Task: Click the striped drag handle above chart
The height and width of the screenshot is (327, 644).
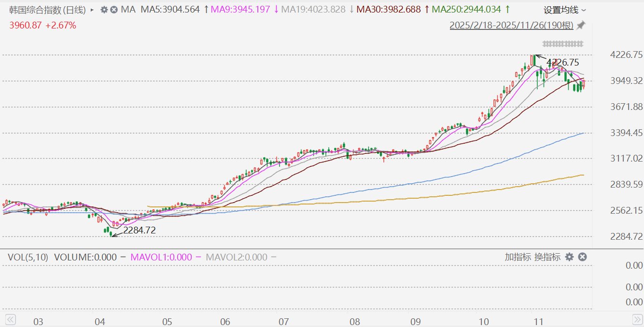Action: 563,44
